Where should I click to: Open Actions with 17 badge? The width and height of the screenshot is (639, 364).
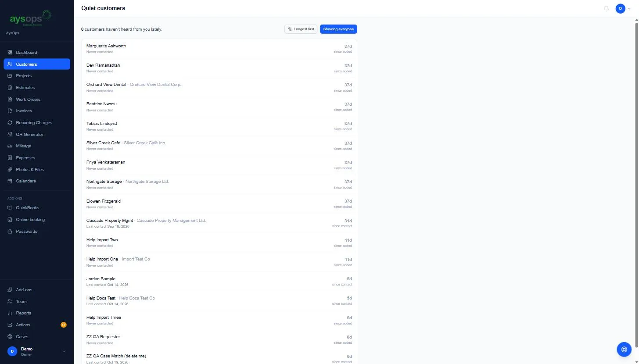[37, 325]
